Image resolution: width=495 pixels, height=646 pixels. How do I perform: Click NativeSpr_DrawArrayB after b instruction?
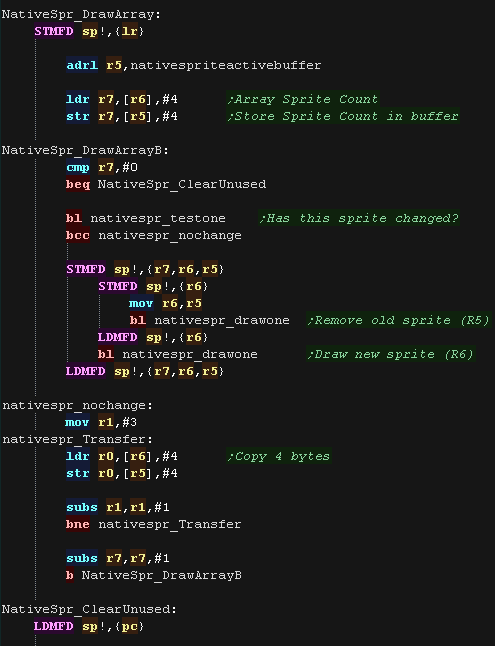[x=162, y=575]
